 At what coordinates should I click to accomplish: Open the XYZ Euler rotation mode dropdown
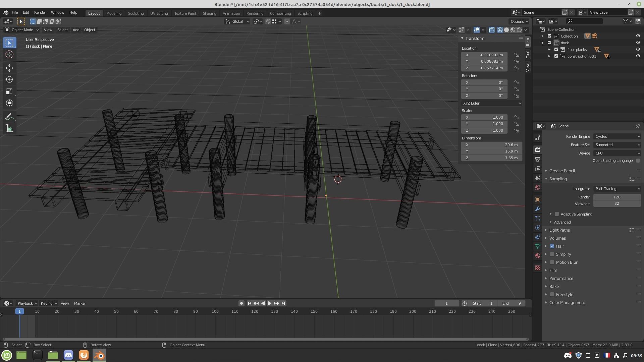[x=492, y=104]
